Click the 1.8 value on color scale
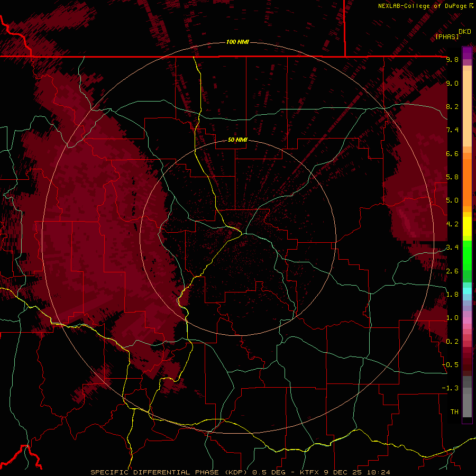The image size is (476, 476). (x=452, y=295)
